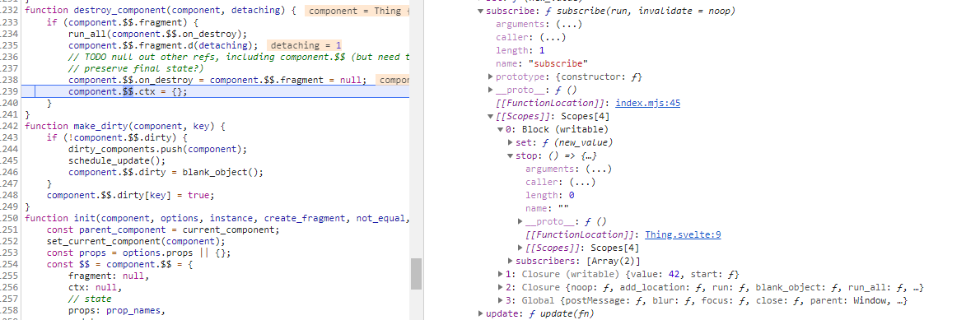The image size is (980, 320).
Task: Click the name: "" property under stop
Action: click(548, 208)
